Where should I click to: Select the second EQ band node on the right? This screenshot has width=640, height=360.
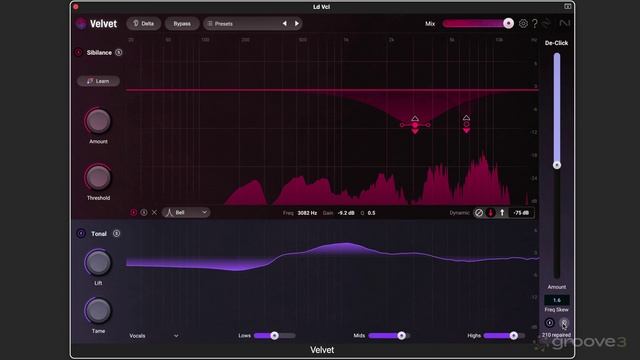466,124
